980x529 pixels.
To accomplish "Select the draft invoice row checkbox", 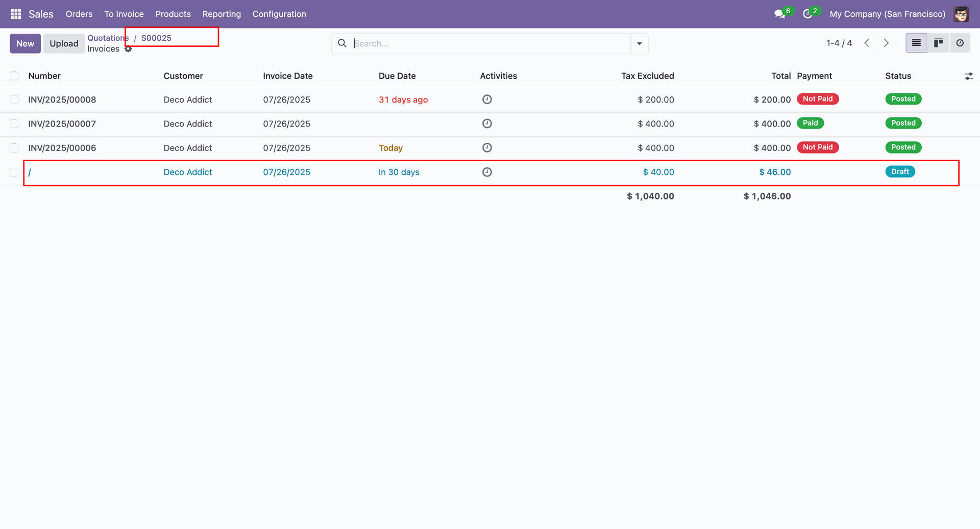I will point(14,172).
